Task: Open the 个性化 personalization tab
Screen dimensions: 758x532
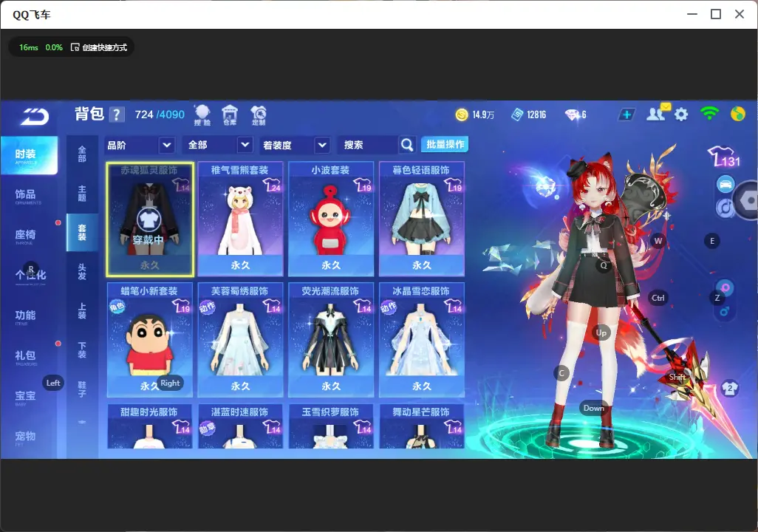Action: click(29, 276)
